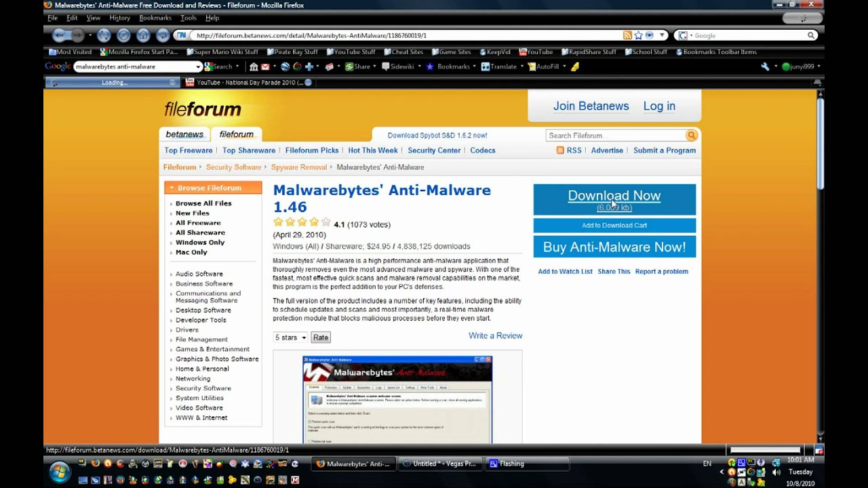868x488 pixels.
Task: Click the RSS feed icon in address bar
Action: tap(627, 35)
